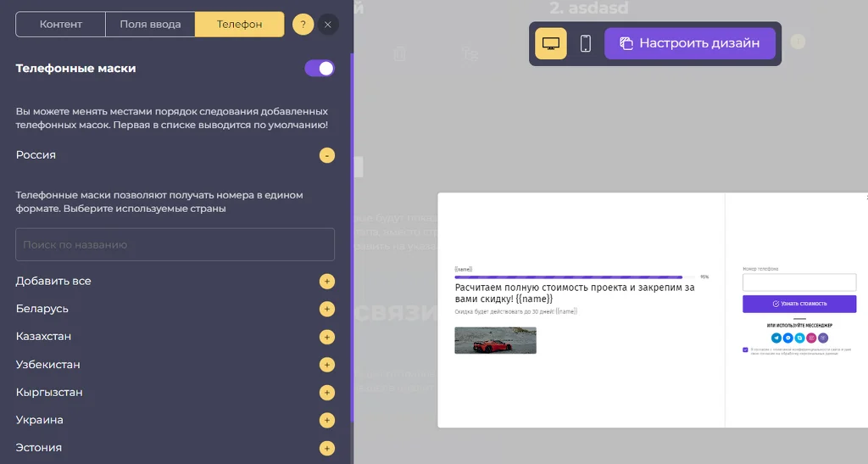The height and width of the screenshot is (464, 868).
Task: Click the Расчитаем полную стоимость heading
Action: [x=575, y=293]
